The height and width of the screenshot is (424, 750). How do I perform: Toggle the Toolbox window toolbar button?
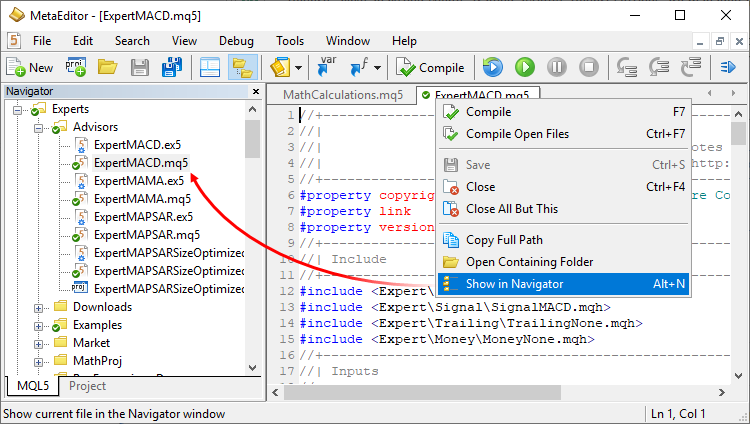[x=210, y=68]
